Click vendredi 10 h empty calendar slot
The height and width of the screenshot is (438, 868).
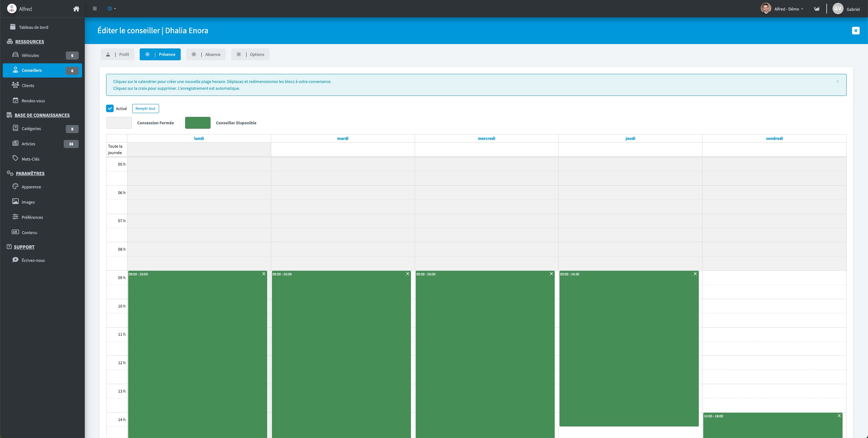(774, 306)
